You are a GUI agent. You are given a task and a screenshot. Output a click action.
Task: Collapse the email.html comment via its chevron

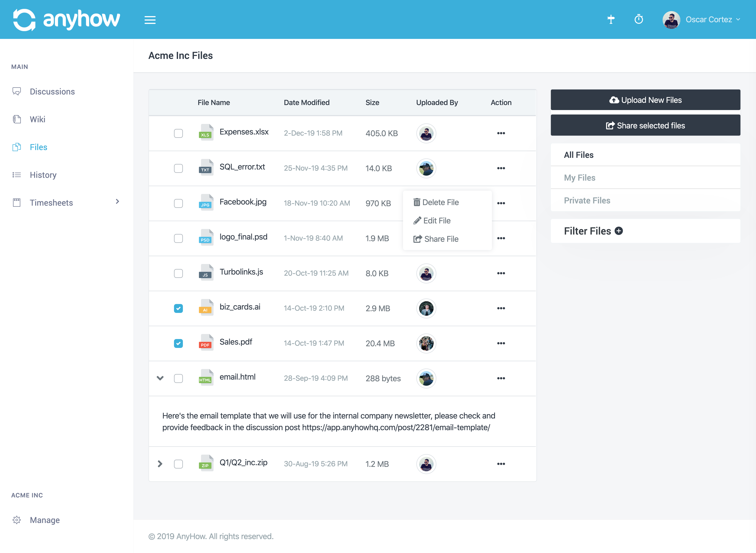[160, 378]
